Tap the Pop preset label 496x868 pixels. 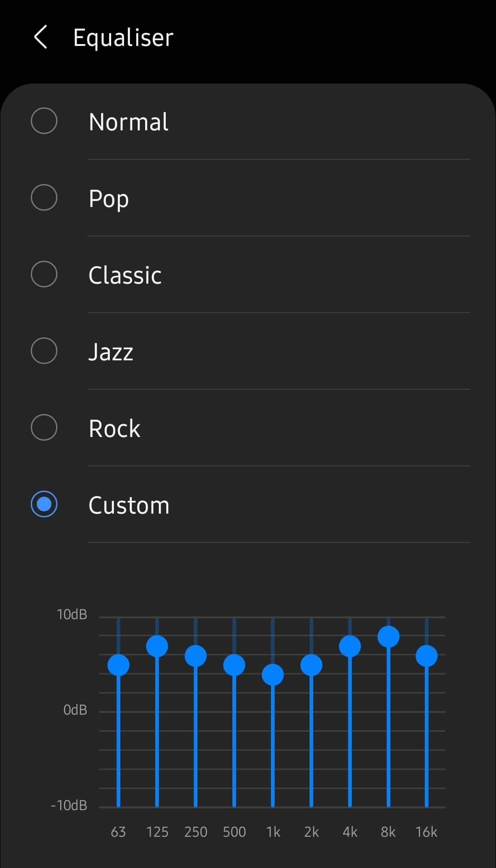pyautogui.click(x=108, y=199)
